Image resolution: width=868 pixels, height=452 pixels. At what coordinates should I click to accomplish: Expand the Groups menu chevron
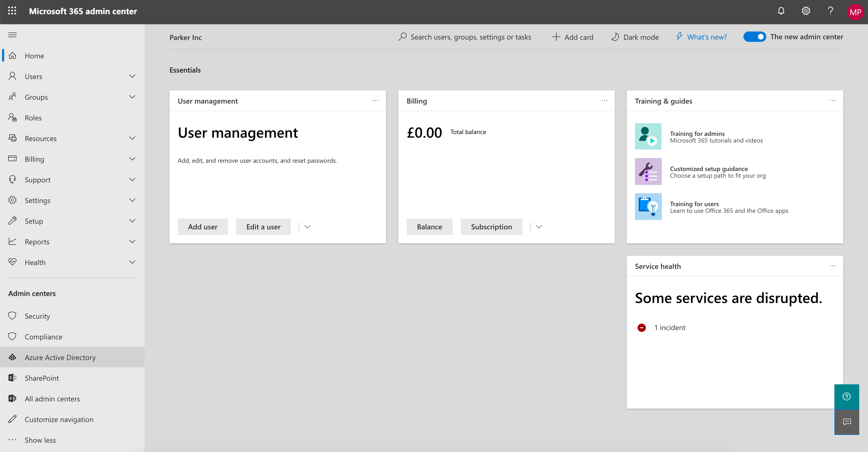[x=133, y=97]
